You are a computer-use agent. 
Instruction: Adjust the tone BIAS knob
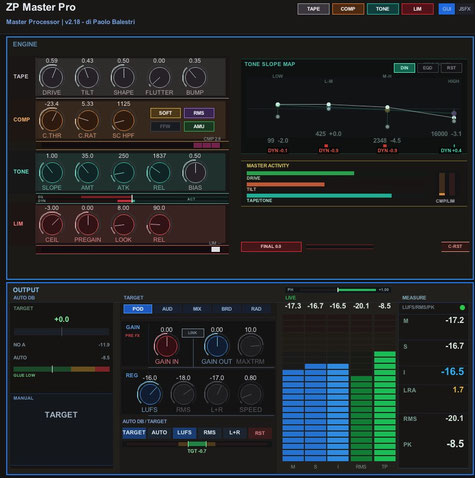195,172
